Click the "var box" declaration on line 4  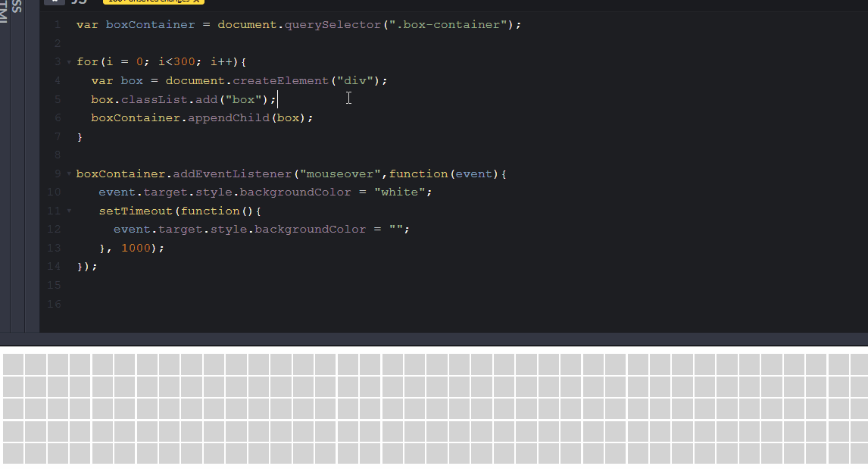[117, 81]
